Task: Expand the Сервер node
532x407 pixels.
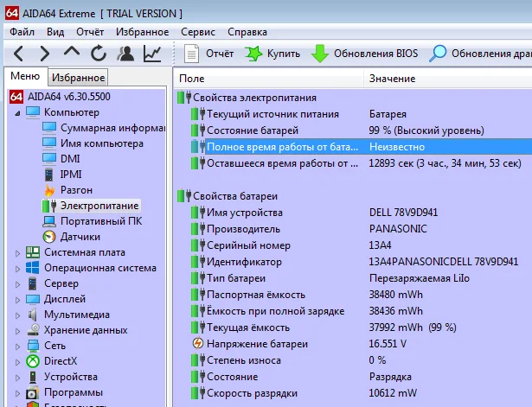Action: pyautogui.click(x=17, y=284)
